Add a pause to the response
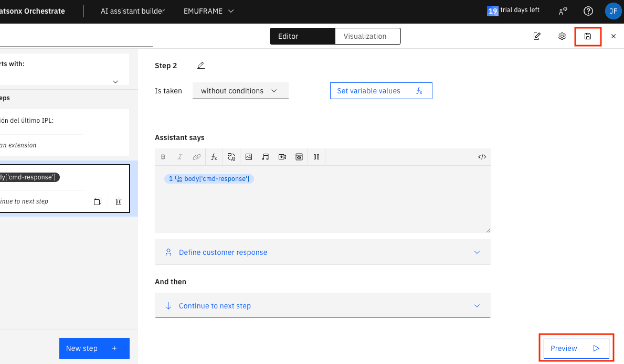Screen dimensions: 624x364 click(x=316, y=157)
